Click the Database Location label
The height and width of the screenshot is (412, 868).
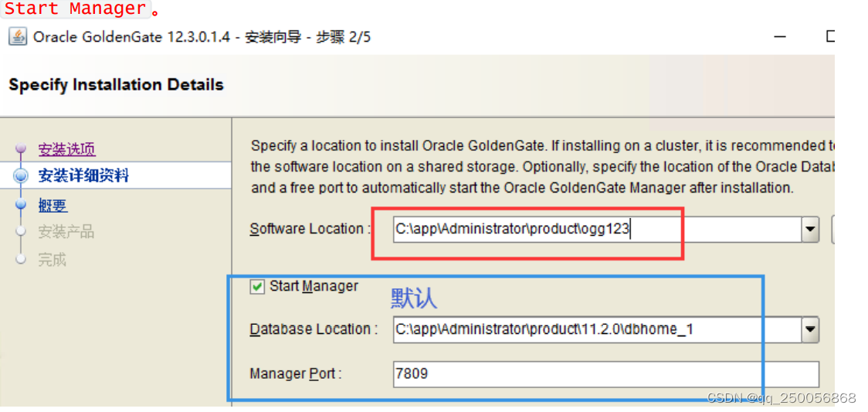pyautogui.click(x=314, y=329)
